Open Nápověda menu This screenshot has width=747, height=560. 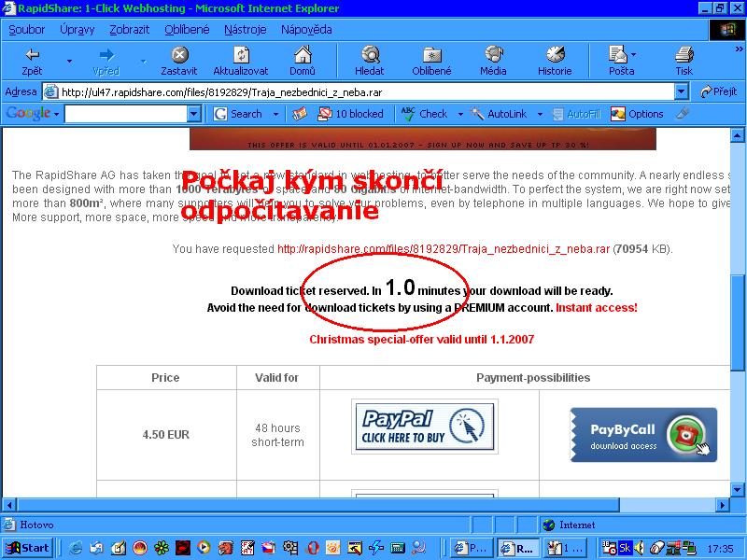tap(306, 30)
